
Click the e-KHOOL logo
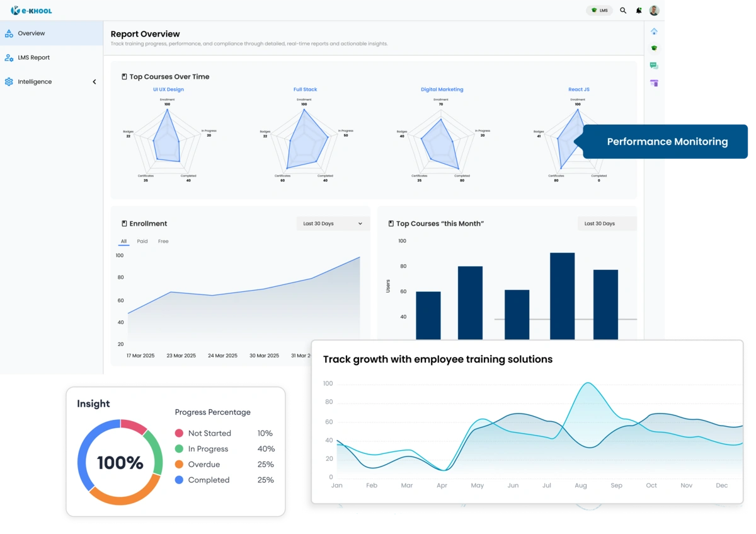tap(30, 10)
